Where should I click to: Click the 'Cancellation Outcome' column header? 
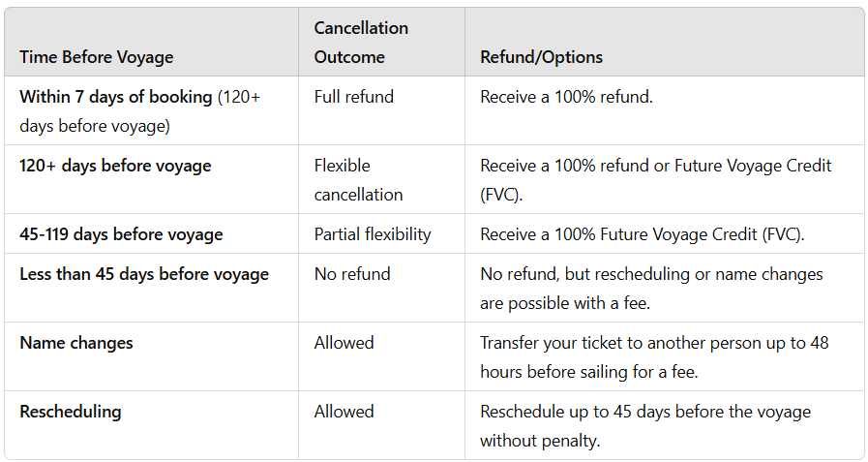[x=361, y=43]
